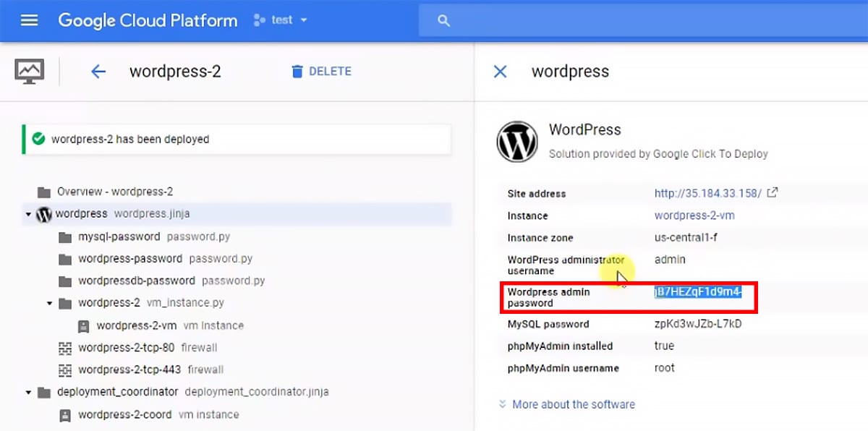Screen dimensions: 868x431
Task: Click the Overview folder icon
Action: click(45, 192)
